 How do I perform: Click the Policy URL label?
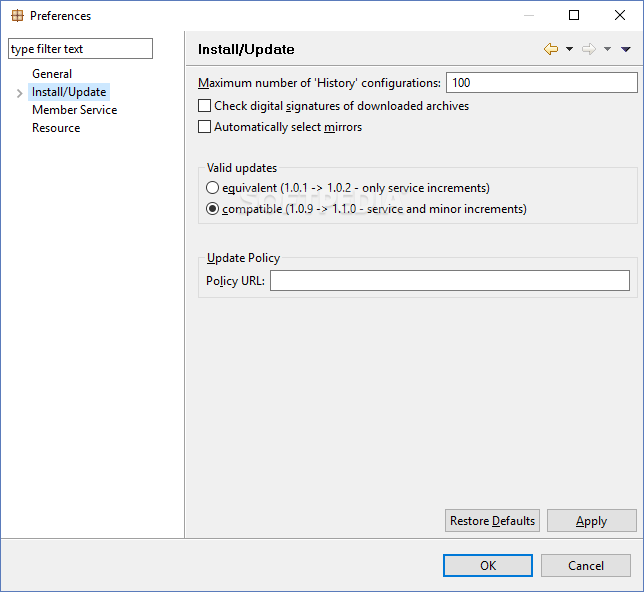235,281
